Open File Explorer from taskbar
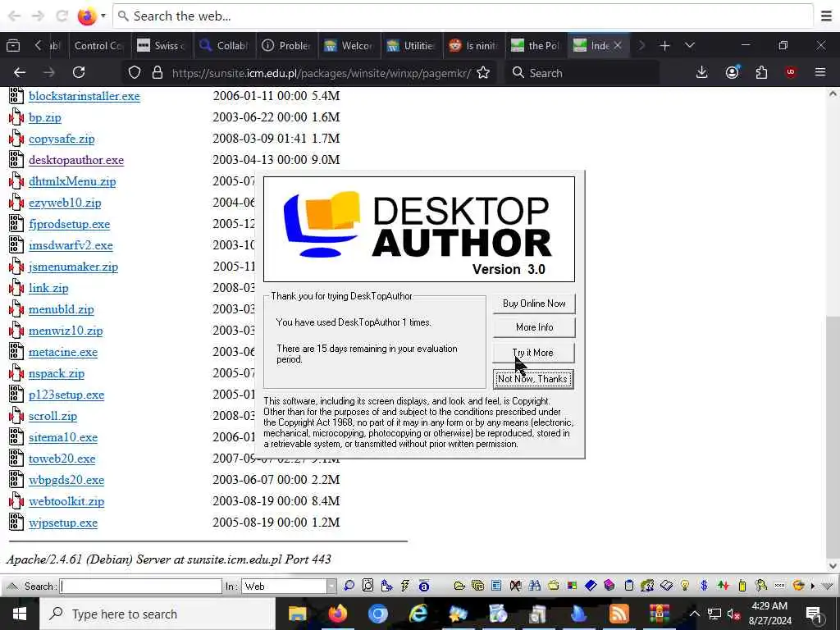The width and height of the screenshot is (840, 630). [x=297, y=614]
